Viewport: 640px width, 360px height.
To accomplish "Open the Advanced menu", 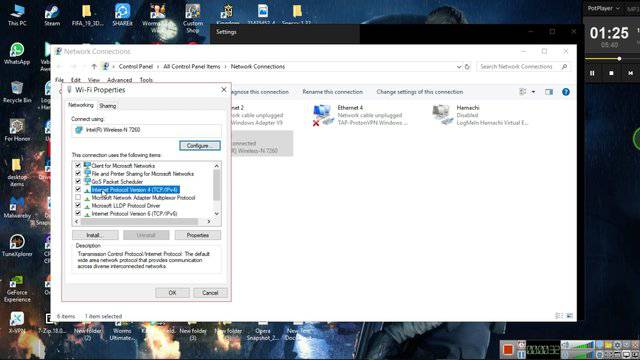I will tap(120, 80).
